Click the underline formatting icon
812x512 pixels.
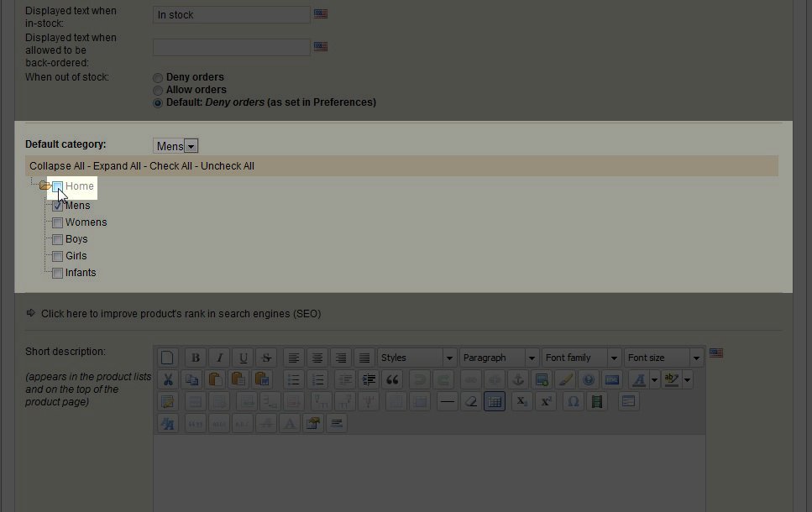[242, 358]
